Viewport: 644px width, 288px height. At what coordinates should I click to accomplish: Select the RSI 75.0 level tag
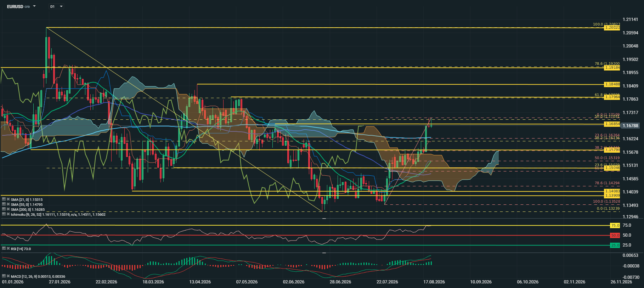pyautogui.click(x=615, y=225)
